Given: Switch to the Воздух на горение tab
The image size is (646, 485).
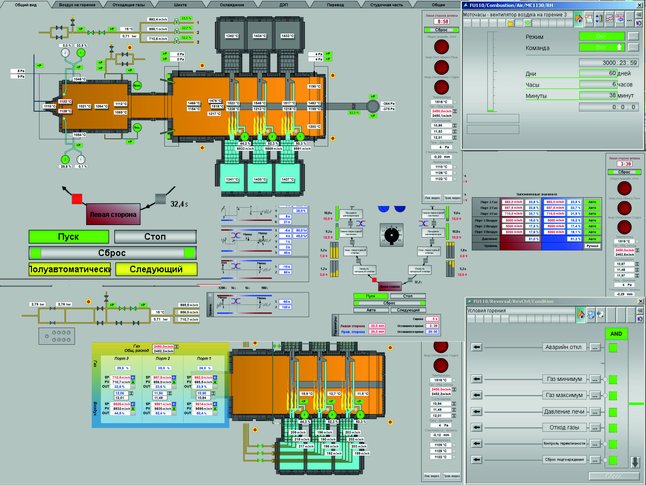Looking at the screenshot, I should pos(77,5).
